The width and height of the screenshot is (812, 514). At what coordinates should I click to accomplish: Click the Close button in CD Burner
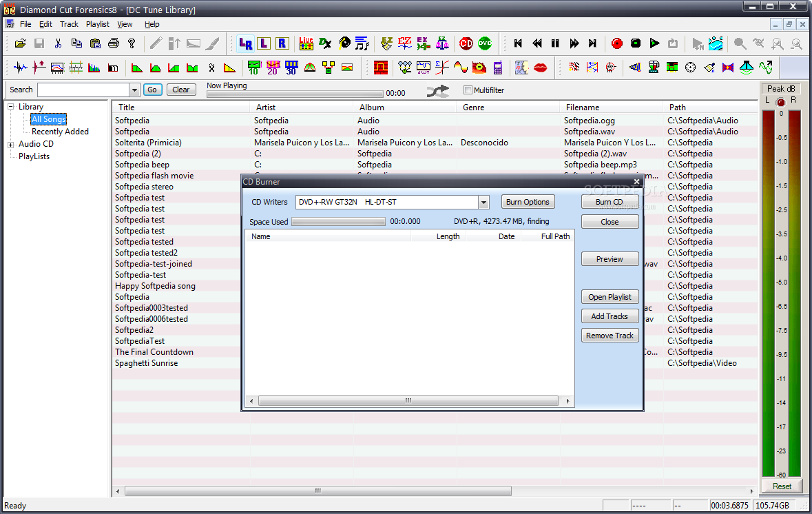(x=610, y=222)
